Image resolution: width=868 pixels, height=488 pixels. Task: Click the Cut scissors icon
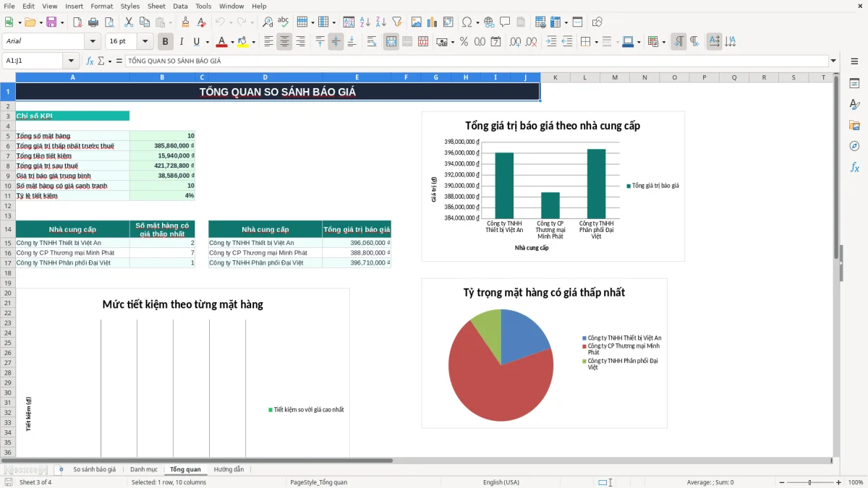pos(128,22)
